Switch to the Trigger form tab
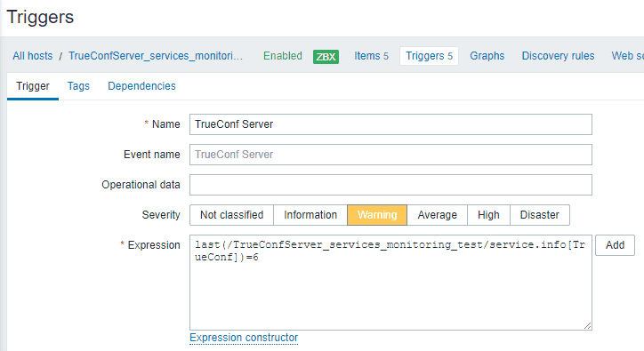 (x=33, y=86)
